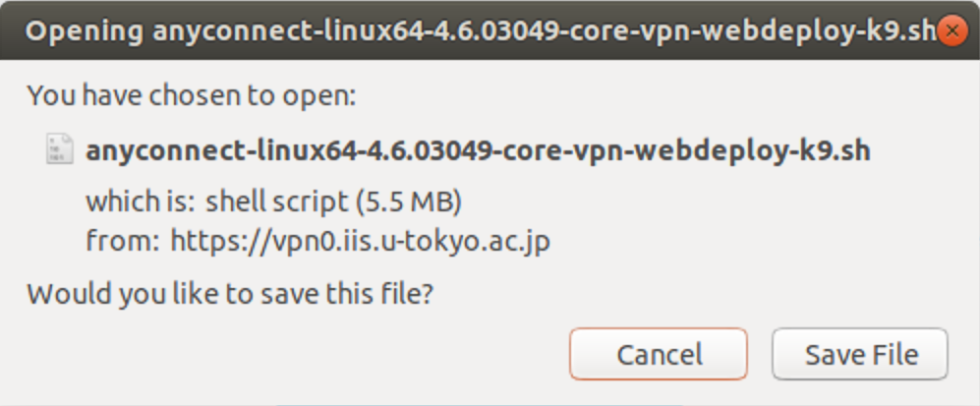Click the Save File button
The height and width of the screenshot is (406, 980).
tap(860, 354)
